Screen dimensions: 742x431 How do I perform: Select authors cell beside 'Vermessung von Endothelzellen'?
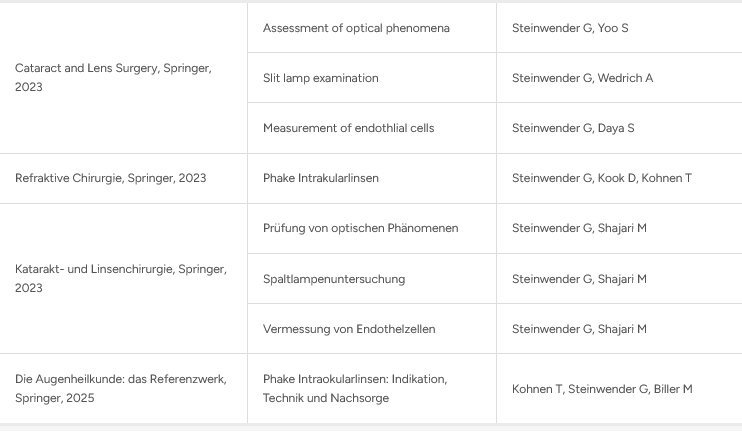click(579, 328)
